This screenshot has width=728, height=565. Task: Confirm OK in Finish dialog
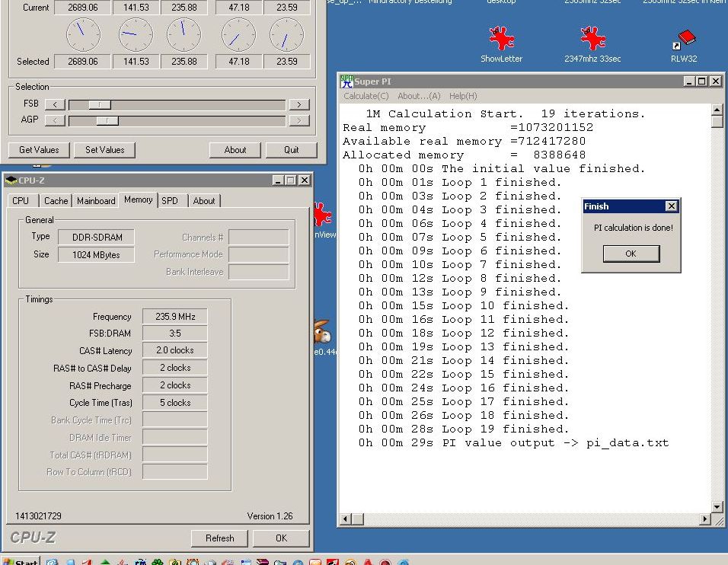click(631, 254)
